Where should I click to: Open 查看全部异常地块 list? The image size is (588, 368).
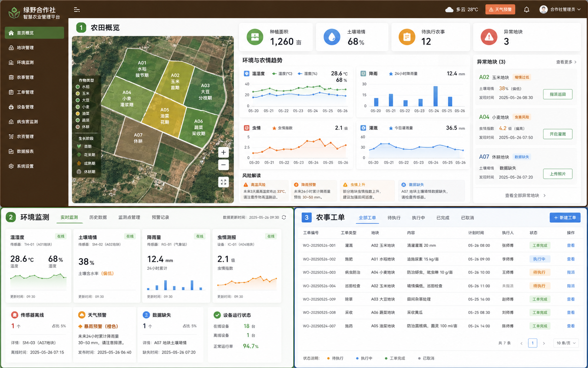tap(525, 195)
